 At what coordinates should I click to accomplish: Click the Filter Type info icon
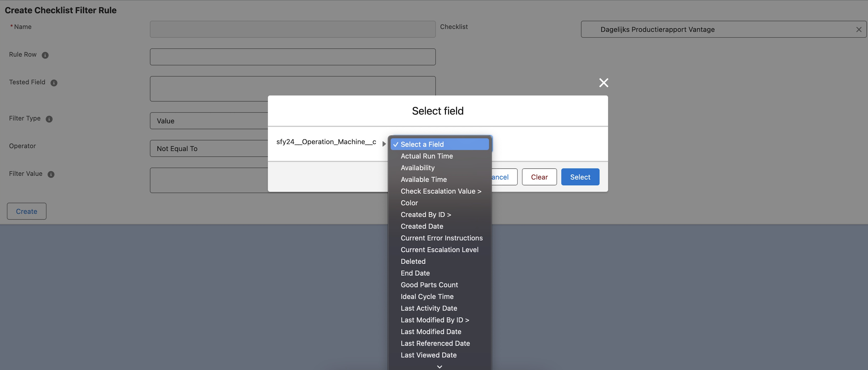pyautogui.click(x=49, y=119)
